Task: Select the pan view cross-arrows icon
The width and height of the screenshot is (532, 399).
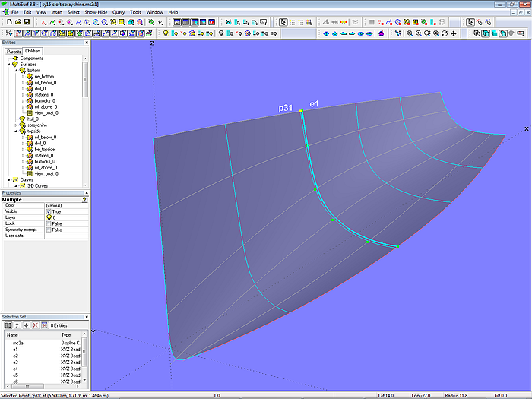Action: (454, 33)
